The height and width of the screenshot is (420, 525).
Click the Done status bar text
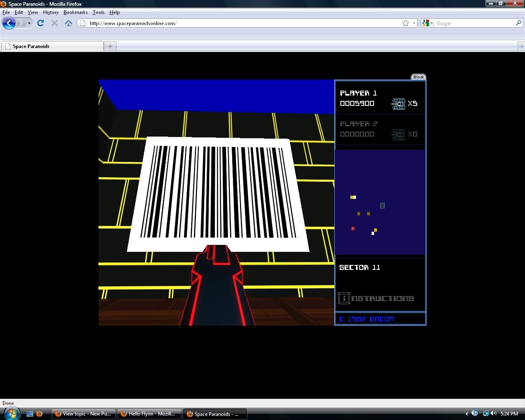[x=8, y=403]
